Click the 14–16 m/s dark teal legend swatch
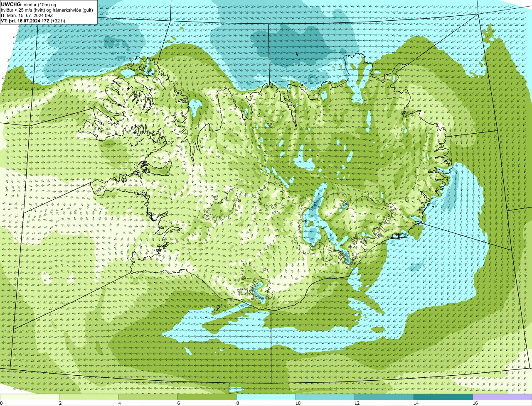The width and height of the screenshot is (532, 406). [x=443, y=397]
